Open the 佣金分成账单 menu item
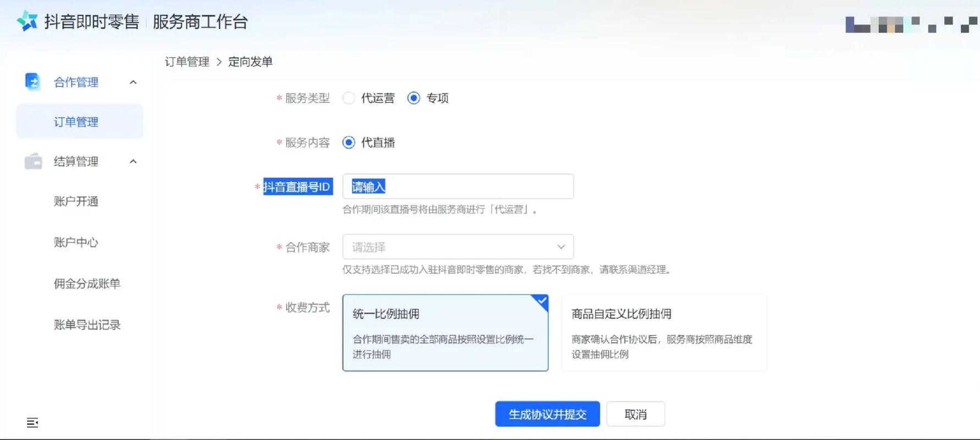980x440 pixels. click(x=87, y=283)
